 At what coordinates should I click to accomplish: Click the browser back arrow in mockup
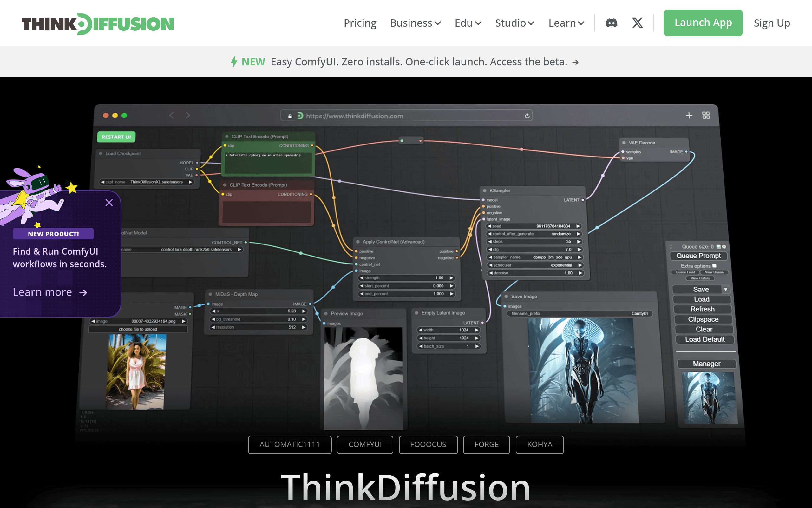[172, 115]
